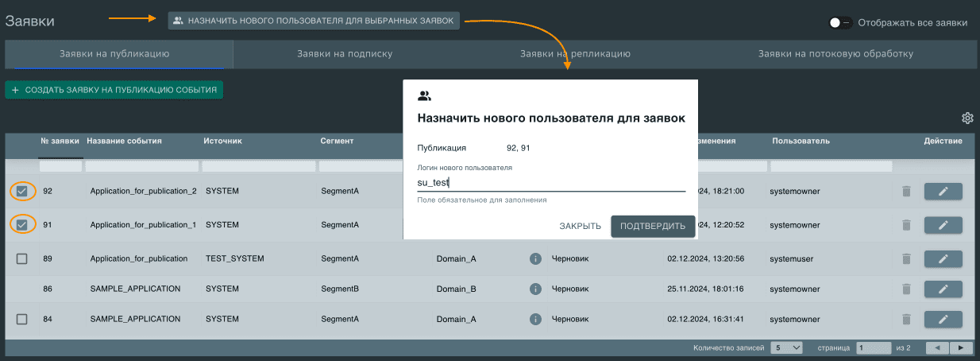Viewport: 980px width, 361px height.
Task: Click 'SegmentB' cell
Action: click(340, 289)
